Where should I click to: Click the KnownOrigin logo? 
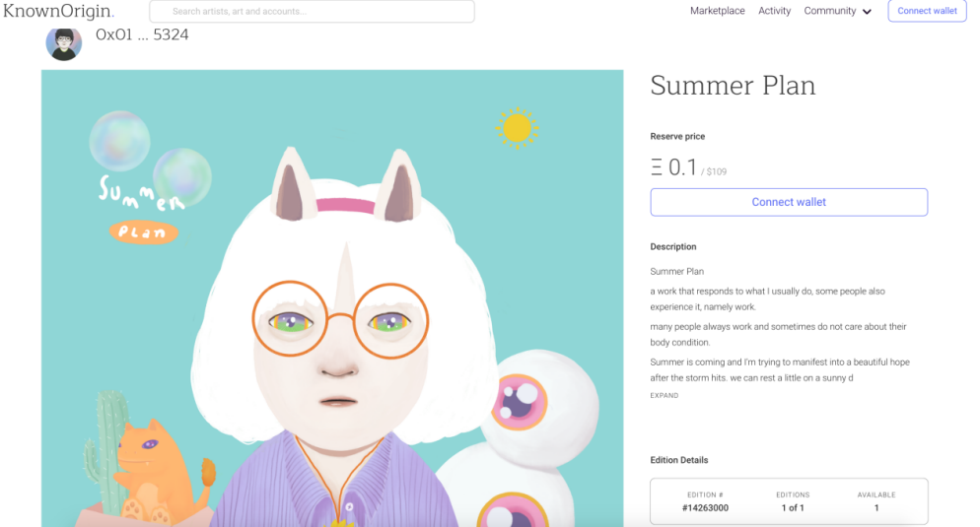59,11
